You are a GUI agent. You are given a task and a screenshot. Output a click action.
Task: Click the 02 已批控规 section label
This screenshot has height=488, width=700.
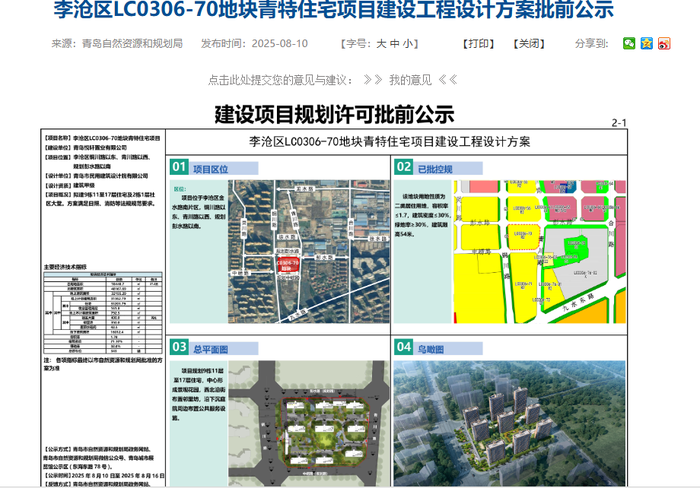coord(438,167)
